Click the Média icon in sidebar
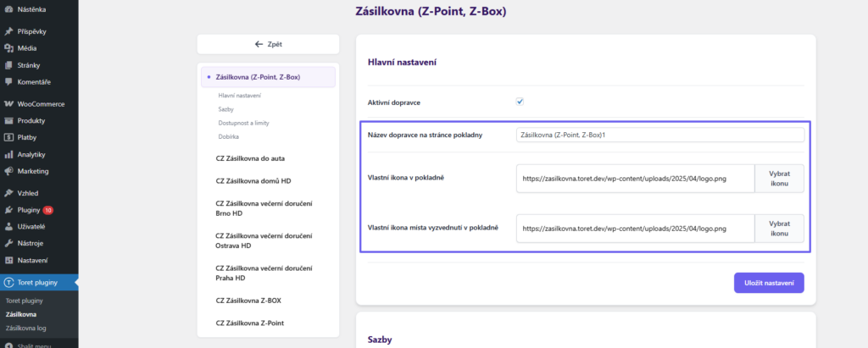 [x=8, y=48]
